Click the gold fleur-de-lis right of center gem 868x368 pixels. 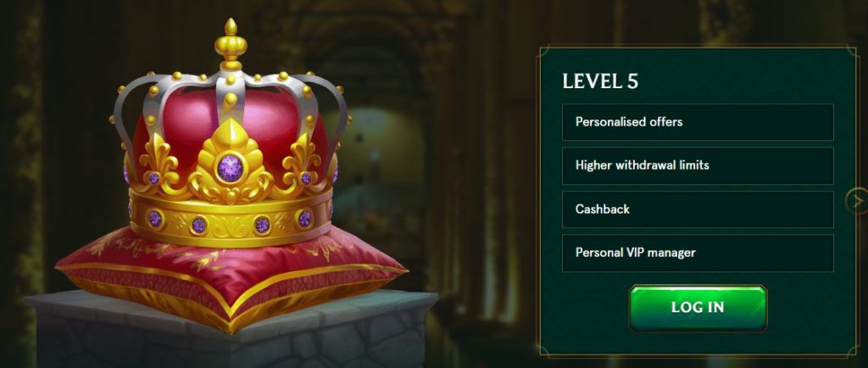303,164
